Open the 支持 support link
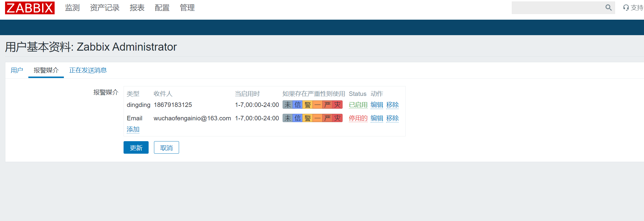The width and height of the screenshot is (644, 221). pos(633,8)
